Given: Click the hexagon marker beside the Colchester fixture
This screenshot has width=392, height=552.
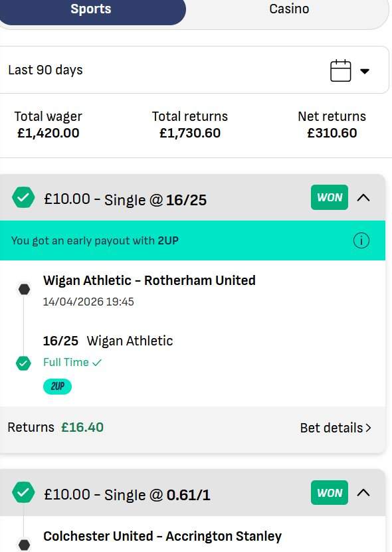Looking at the screenshot, I should click(x=23, y=544).
